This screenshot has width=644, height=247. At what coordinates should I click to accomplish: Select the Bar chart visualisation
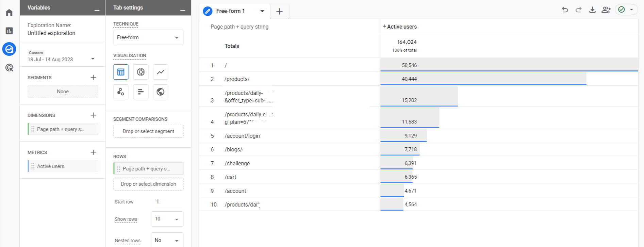(141, 92)
